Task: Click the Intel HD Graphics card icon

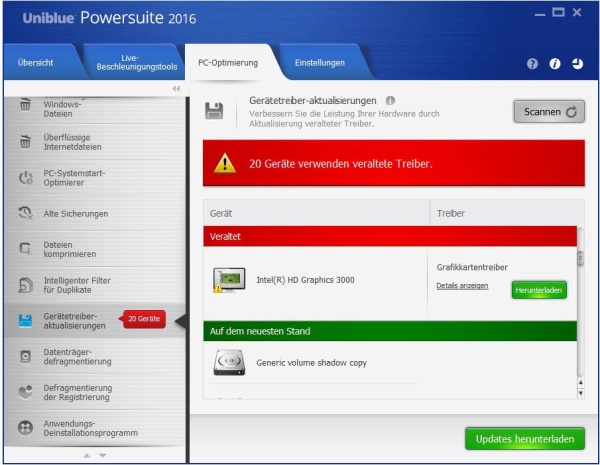Action: pos(229,280)
